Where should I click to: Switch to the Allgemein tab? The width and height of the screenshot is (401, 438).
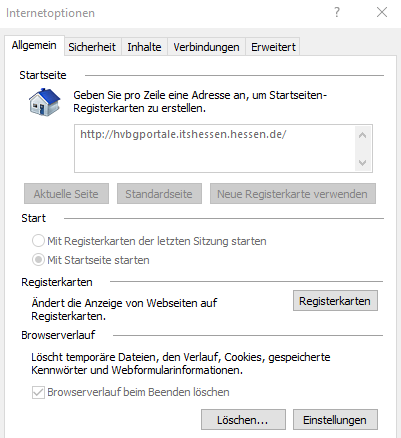tap(34, 45)
